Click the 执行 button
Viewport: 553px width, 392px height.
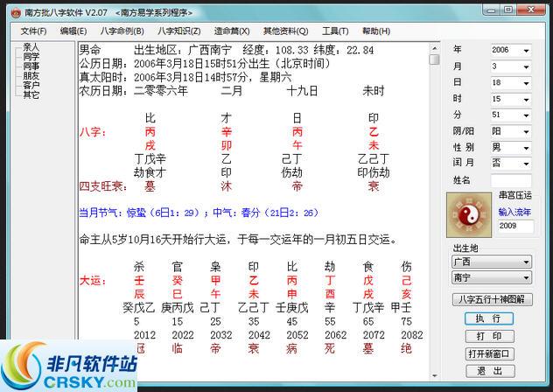tap(489, 318)
